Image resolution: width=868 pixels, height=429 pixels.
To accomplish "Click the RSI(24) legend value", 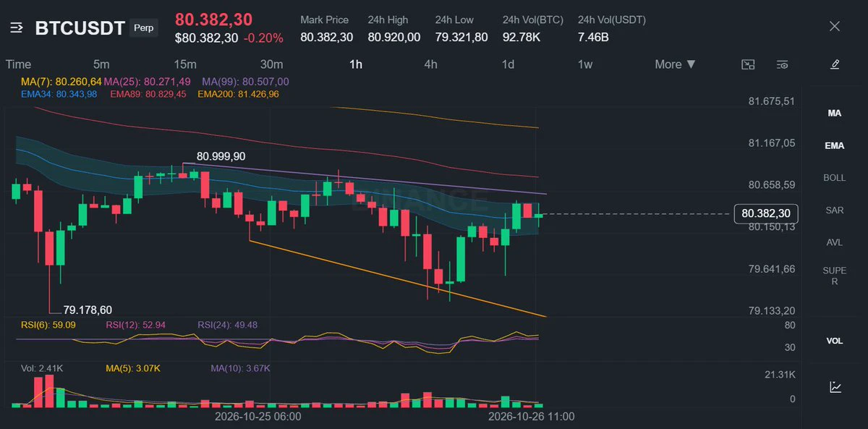I will [227, 325].
